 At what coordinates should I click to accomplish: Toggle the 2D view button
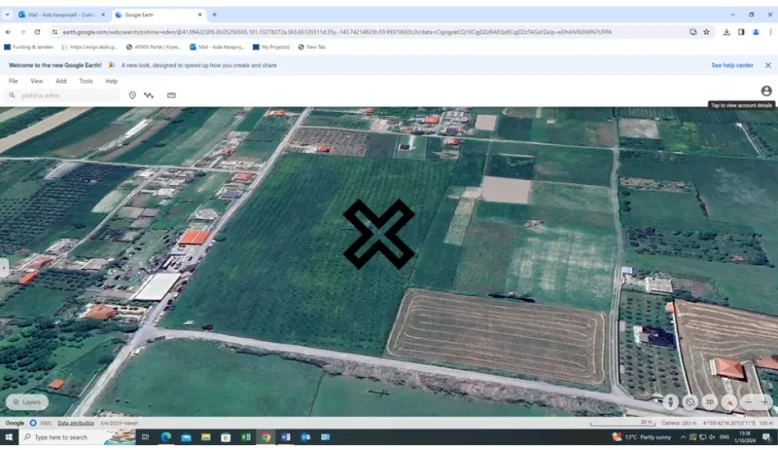pos(709,402)
